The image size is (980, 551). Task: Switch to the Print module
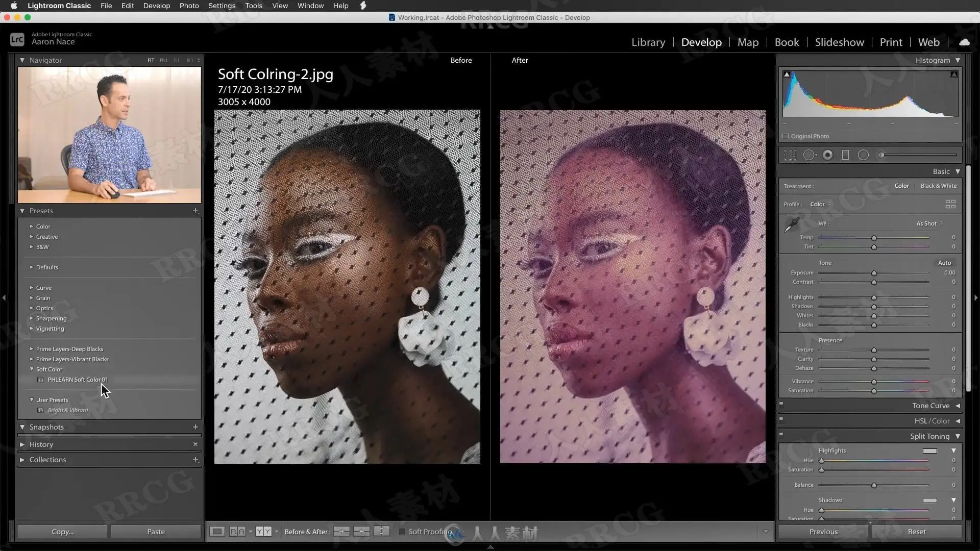(891, 42)
